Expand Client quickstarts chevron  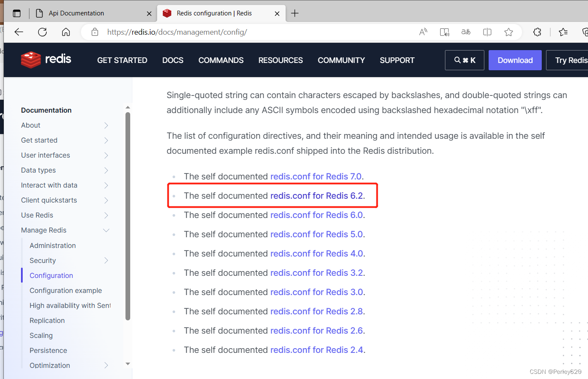pyautogui.click(x=106, y=200)
